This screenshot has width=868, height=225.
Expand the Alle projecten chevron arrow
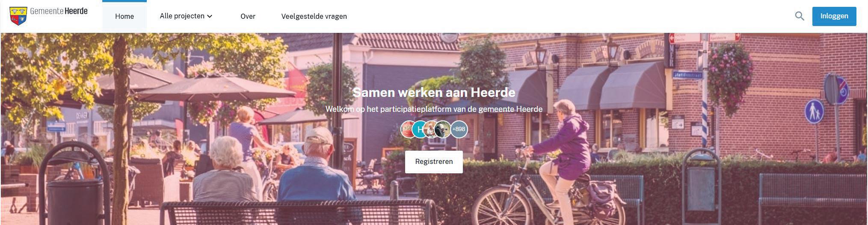[210, 16]
